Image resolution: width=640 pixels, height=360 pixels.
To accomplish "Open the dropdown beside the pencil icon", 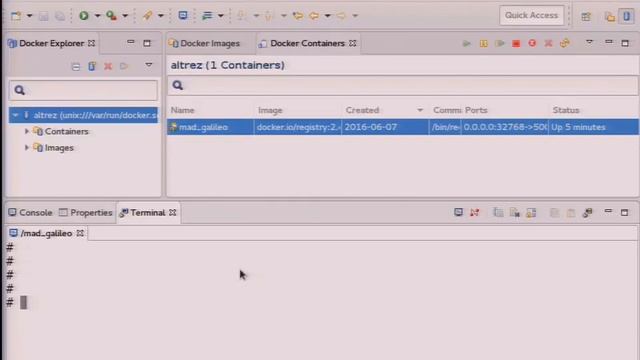I will 160,16.
